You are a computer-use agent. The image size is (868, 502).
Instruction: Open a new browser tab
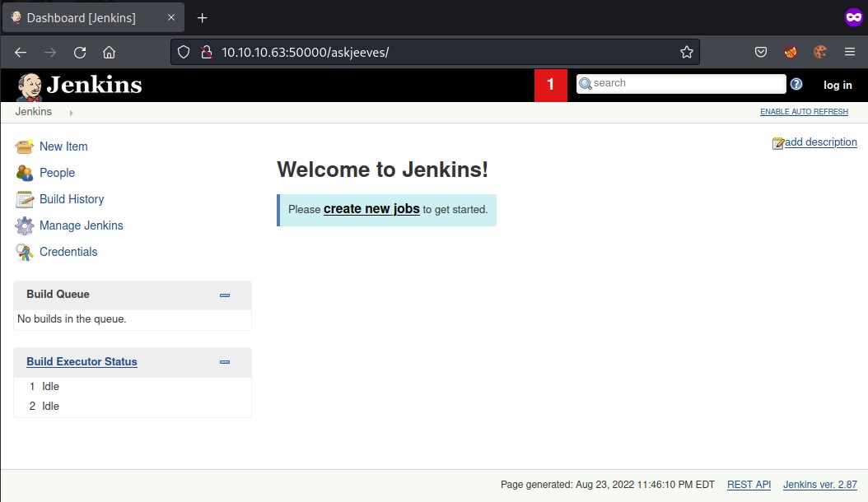(203, 18)
